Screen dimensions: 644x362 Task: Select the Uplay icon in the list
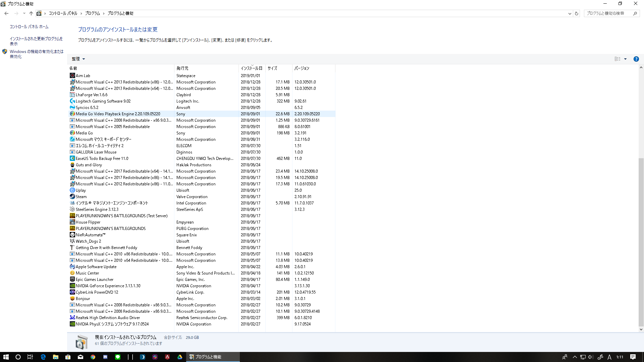click(72, 190)
